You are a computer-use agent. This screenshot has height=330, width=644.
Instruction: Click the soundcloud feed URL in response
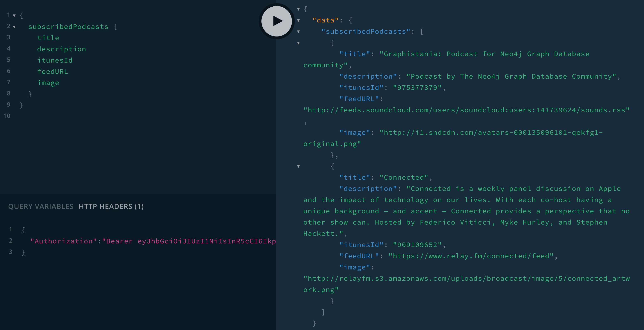[x=466, y=110]
